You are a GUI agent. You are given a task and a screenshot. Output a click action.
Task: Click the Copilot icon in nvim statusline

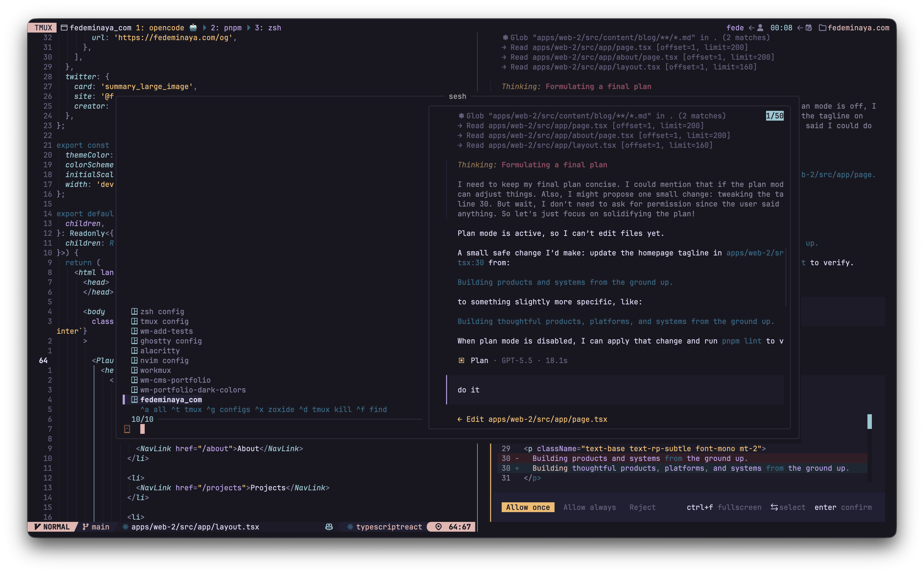[329, 527]
